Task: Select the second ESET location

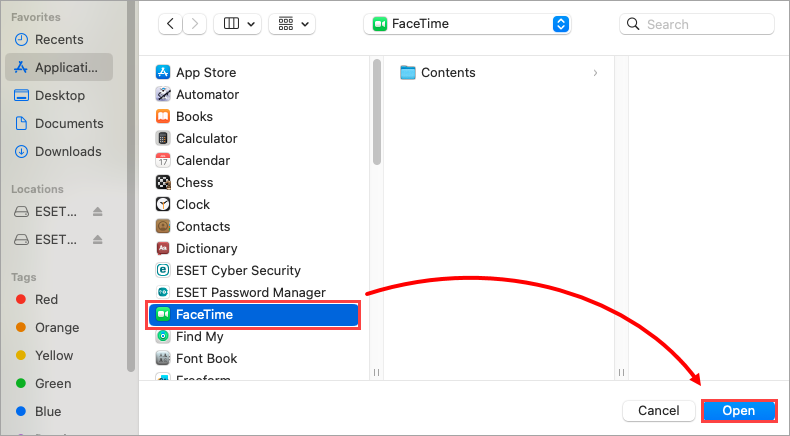Action: click(46, 239)
